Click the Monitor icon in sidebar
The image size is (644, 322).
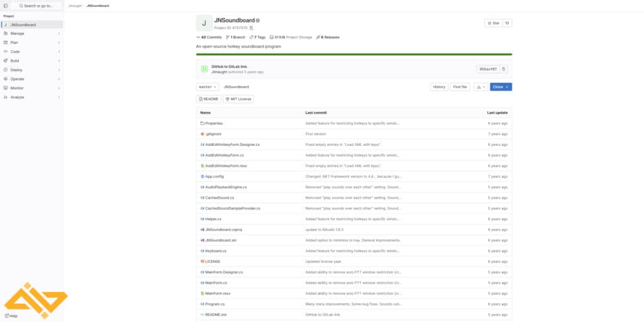pyautogui.click(x=6, y=88)
